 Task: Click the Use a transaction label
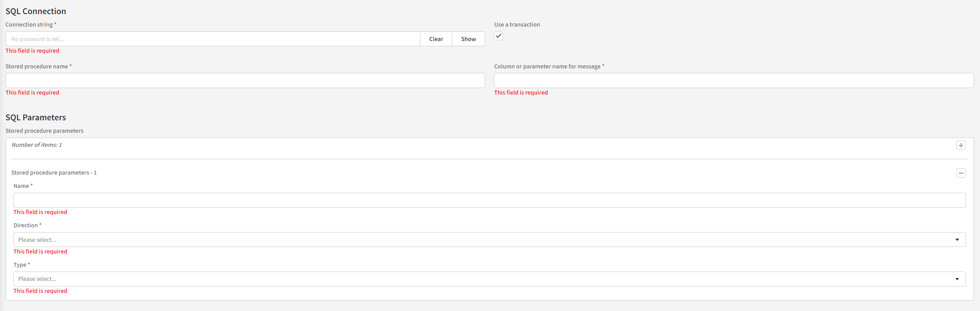pyautogui.click(x=517, y=25)
